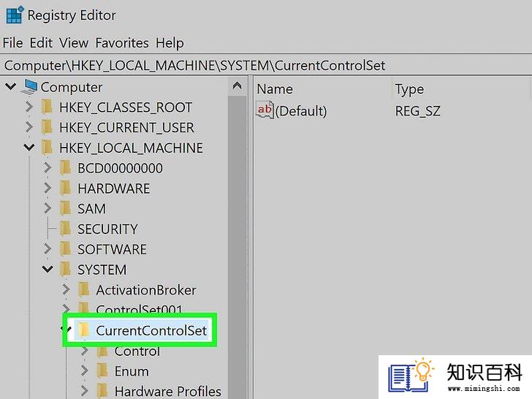Expand the Control subkey chevron

[84, 351]
